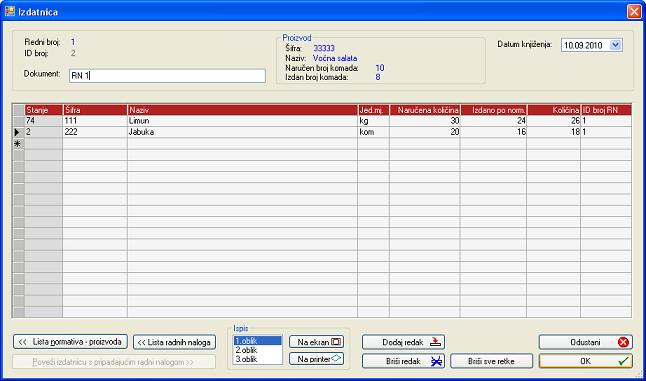Select 1.oblik in Ispis list

point(257,341)
